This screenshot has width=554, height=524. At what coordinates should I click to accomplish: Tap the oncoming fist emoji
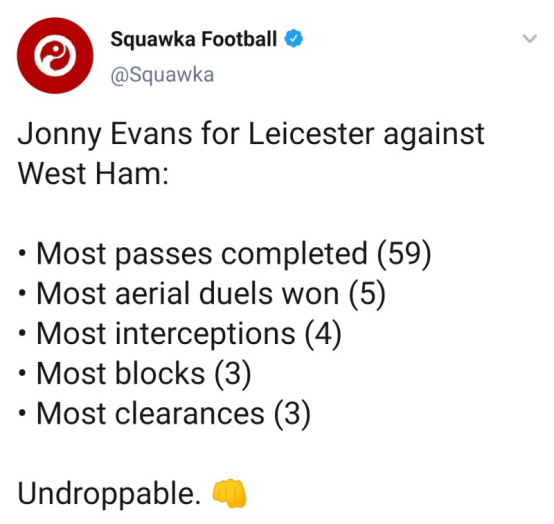[229, 493]
